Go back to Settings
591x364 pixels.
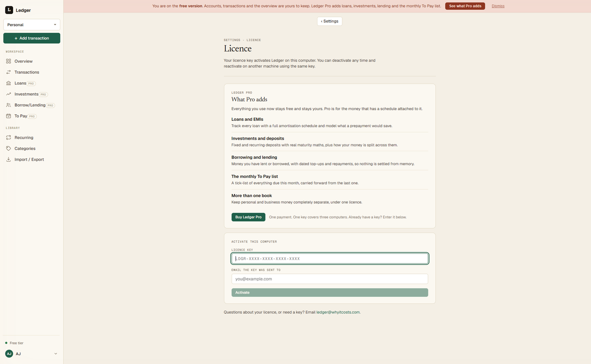[x=330, y=21]
